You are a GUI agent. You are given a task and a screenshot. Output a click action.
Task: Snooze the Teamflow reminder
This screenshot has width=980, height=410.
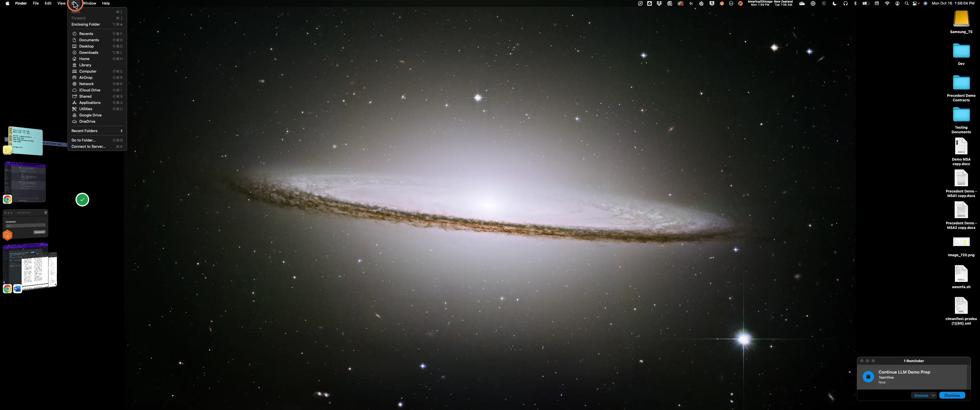coord(921,395)
